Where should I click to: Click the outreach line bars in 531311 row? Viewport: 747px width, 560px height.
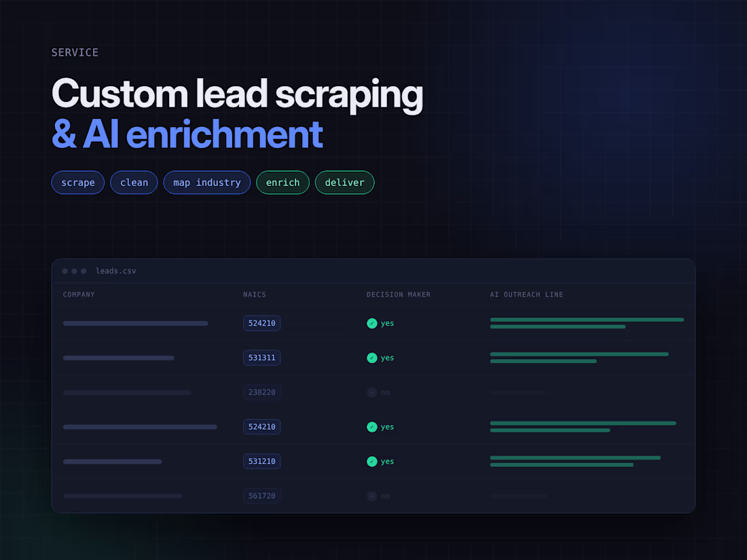(579, 358)
